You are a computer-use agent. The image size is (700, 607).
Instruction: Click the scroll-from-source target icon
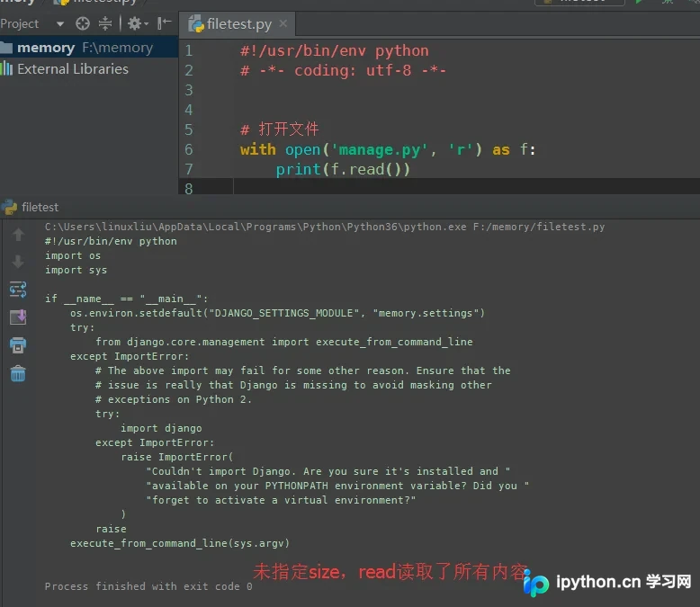[x=83, y=23]
